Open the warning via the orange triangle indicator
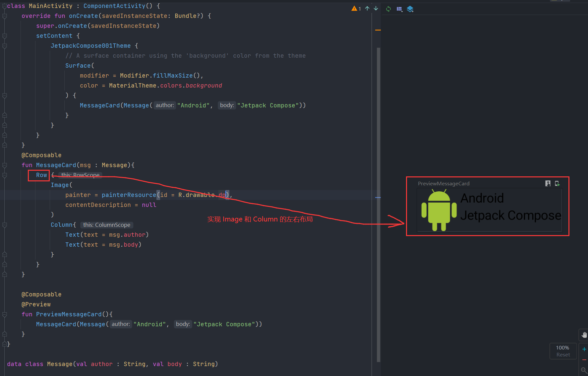The height and width of the screenshot is (376, 588). click(x=354, y=9)
